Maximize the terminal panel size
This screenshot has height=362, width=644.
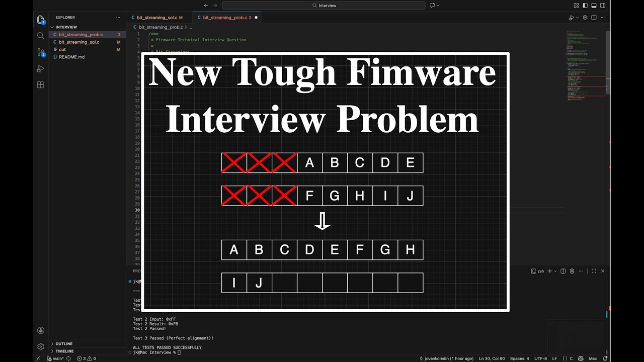click(594, 271)
